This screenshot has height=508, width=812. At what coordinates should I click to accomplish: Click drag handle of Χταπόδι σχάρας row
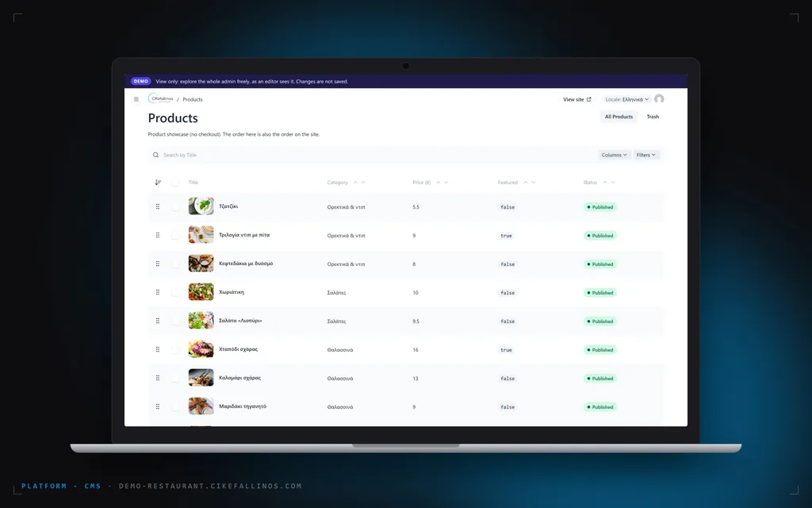[158, 349]
